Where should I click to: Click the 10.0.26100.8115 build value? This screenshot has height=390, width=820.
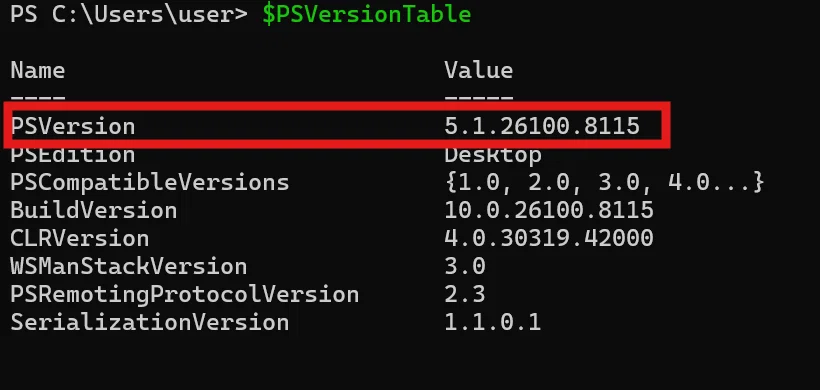coord(549,211)
